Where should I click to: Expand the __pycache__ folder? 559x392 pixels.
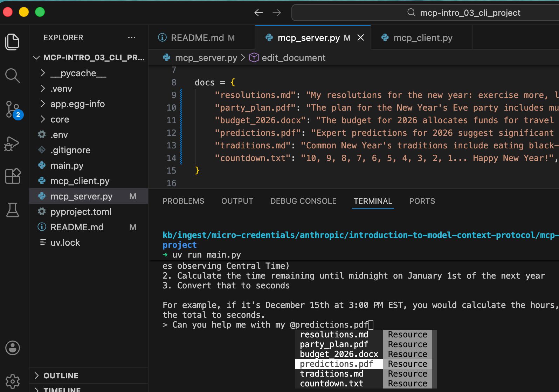click(x=43, y=73)
